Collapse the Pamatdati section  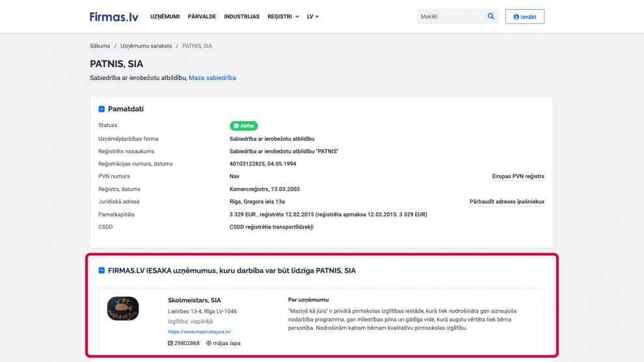[101, 109]
